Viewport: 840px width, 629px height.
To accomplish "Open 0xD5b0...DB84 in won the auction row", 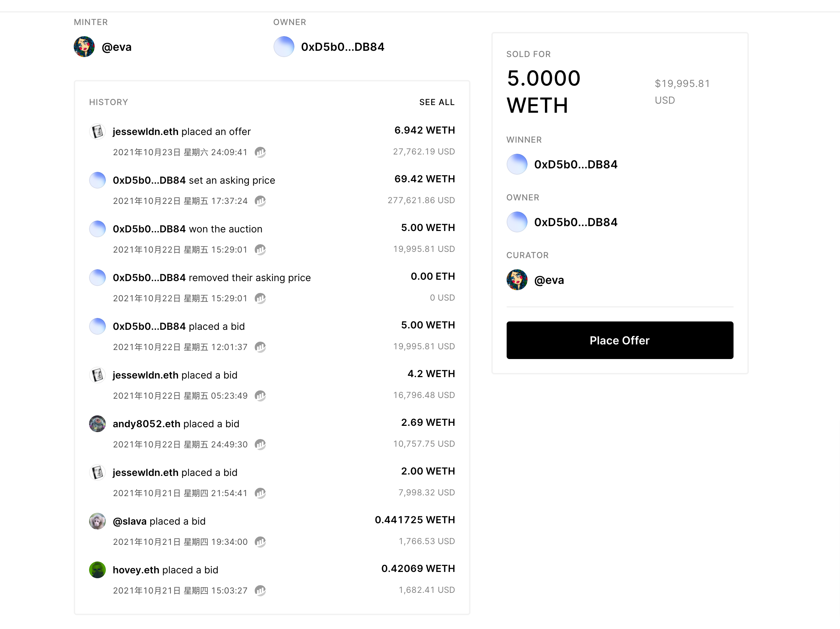I will pyautogui.click(x=149, y=229).
